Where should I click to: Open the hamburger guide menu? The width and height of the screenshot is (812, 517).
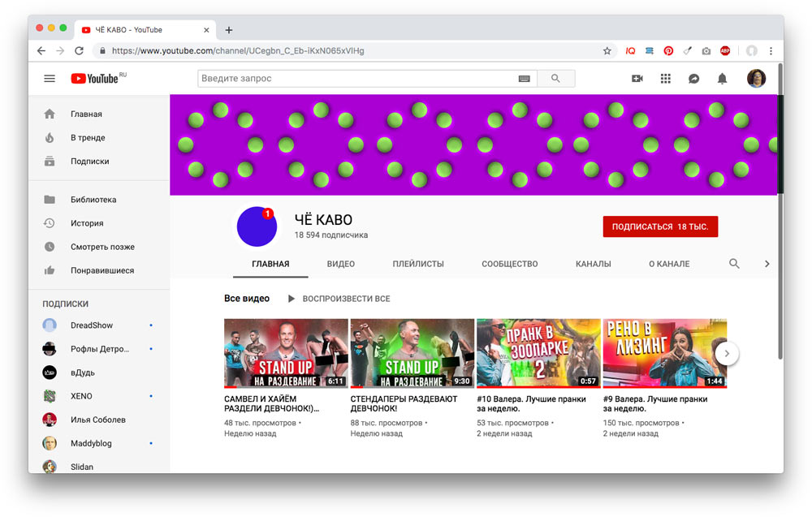(x=50, y=79)
